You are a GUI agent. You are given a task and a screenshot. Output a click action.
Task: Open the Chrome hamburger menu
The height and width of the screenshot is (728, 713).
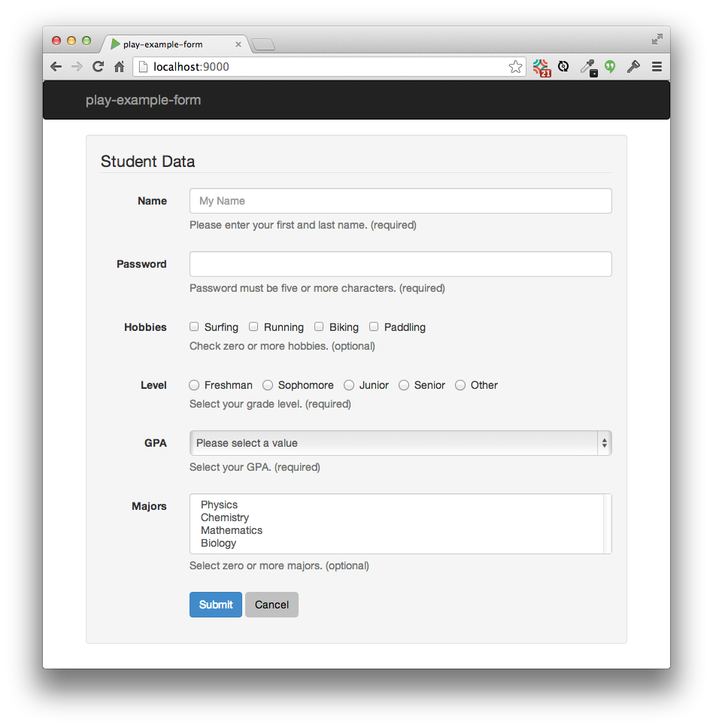(657, 67)
